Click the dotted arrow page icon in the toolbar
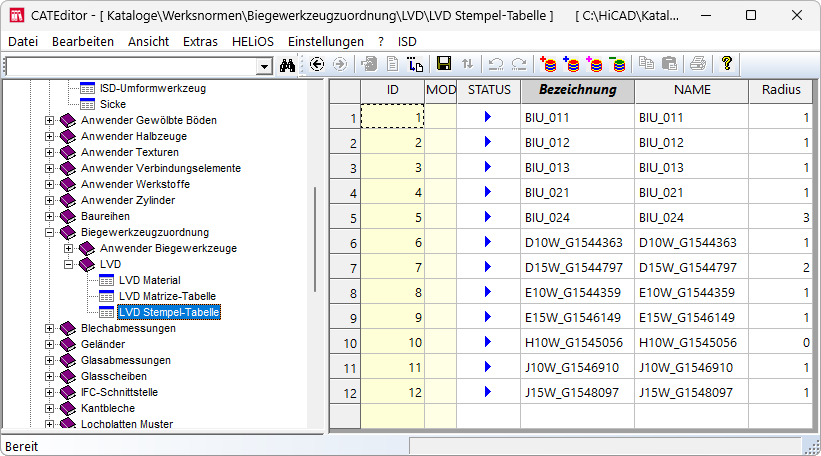Screen dimensions: 821x456 [x=415, y=64]
